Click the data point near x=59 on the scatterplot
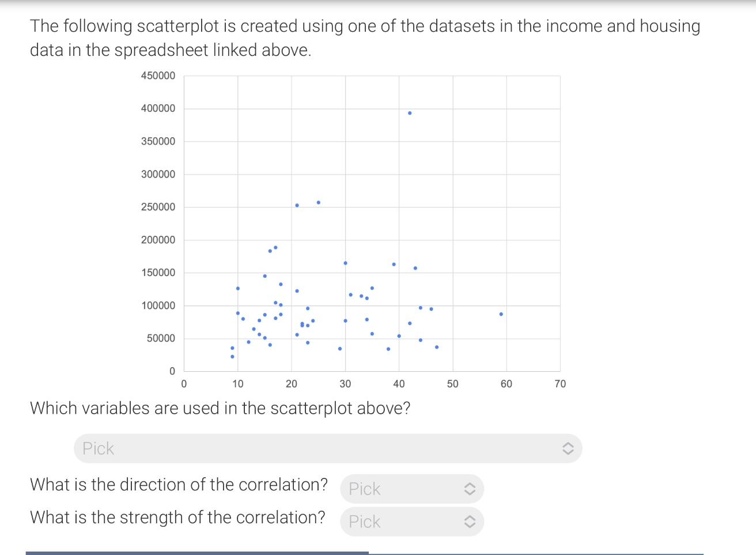 click(x=500, y=314)
